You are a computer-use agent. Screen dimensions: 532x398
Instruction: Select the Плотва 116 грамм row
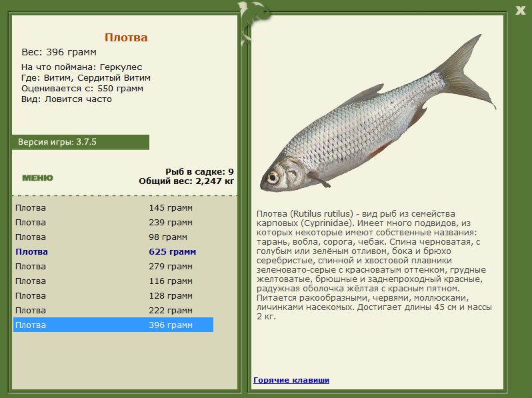point(113,281)
